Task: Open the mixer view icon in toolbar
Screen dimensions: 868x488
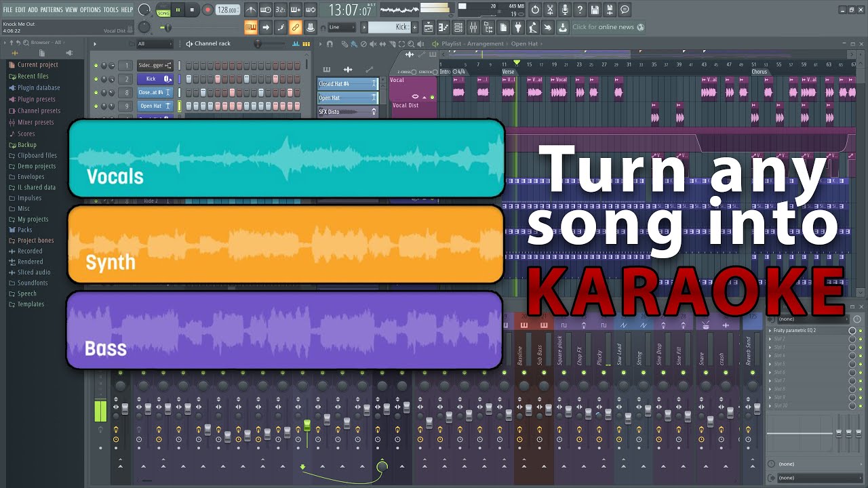Action: pyautogui.click(x=473, y=27)
